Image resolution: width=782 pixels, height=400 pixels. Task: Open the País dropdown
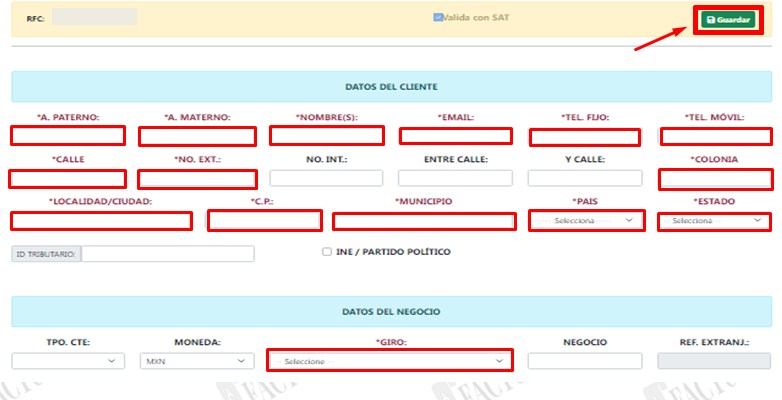click(586, 220)
